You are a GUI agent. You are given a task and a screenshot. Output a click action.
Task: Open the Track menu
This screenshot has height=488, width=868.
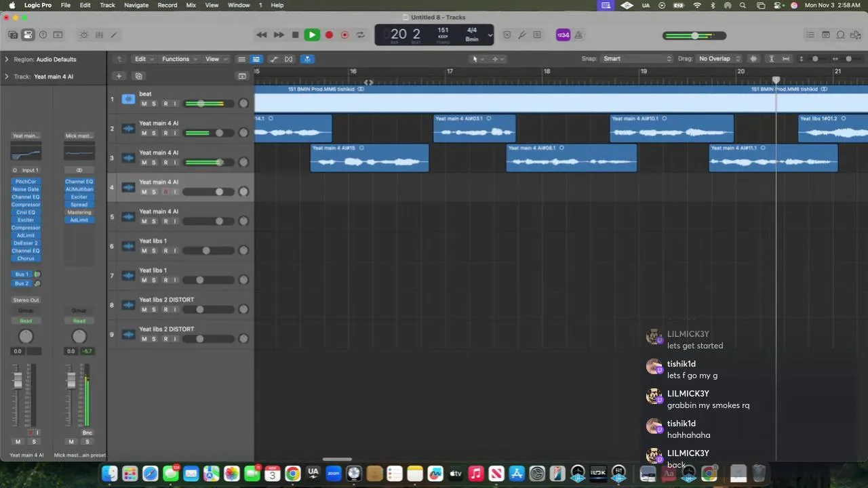pos(107,5)
